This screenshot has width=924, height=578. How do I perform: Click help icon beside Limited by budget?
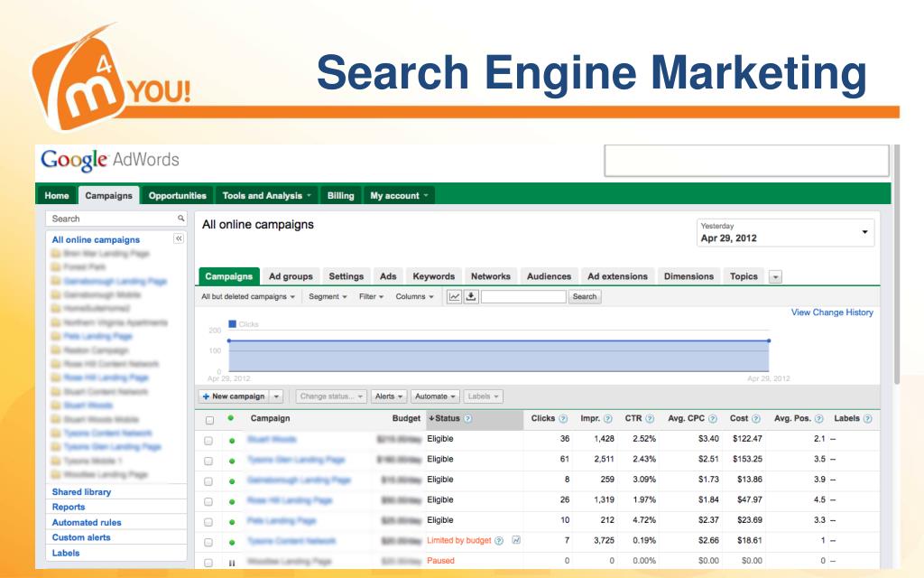coord(499,541)
